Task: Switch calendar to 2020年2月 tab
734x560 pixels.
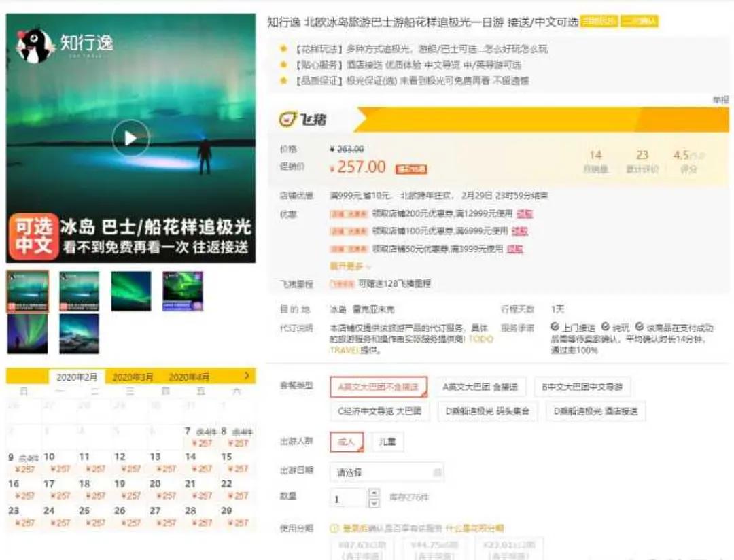Action: [76, 377]
